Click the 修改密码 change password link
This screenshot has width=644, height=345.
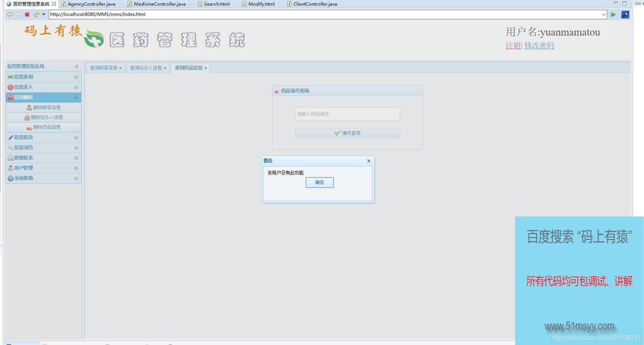click(x=539, y=45)
